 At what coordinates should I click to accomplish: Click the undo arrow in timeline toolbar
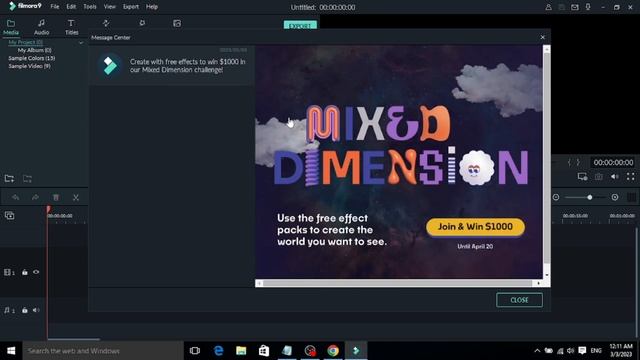16,198
